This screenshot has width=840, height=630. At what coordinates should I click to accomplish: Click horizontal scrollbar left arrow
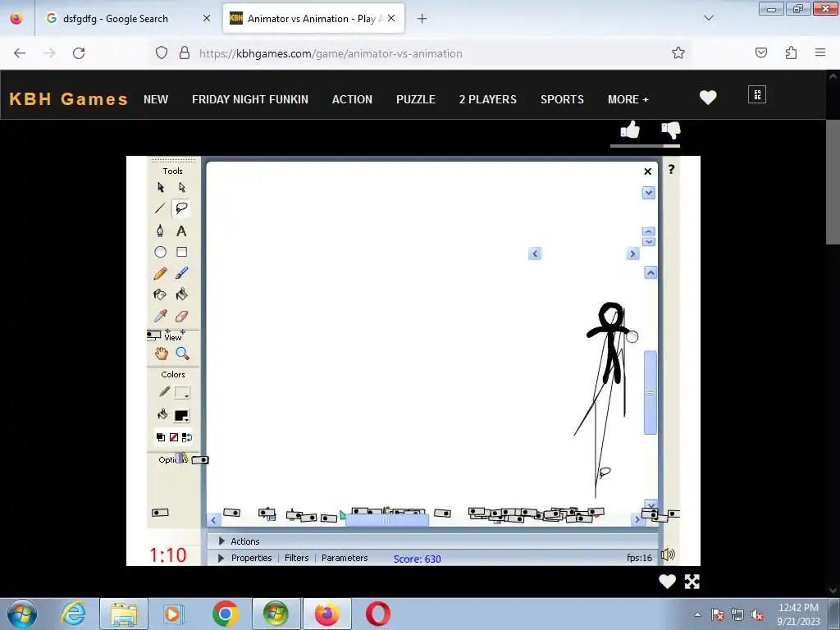pos(213,519)
